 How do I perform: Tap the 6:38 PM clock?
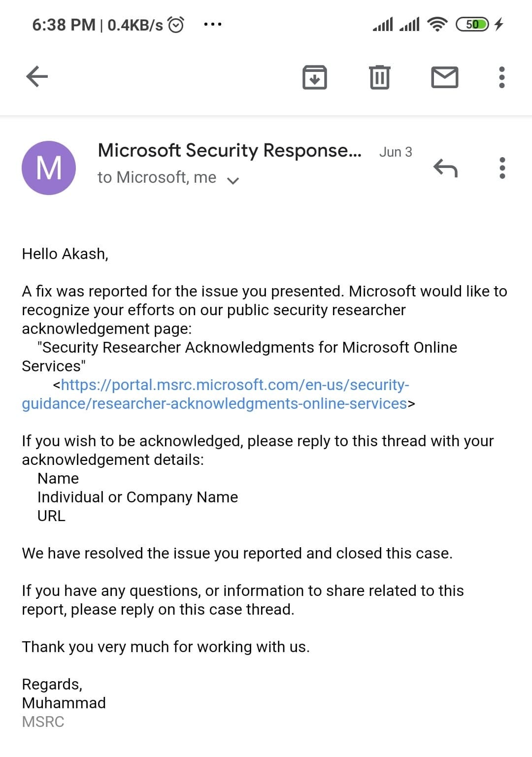click(64, 25)
